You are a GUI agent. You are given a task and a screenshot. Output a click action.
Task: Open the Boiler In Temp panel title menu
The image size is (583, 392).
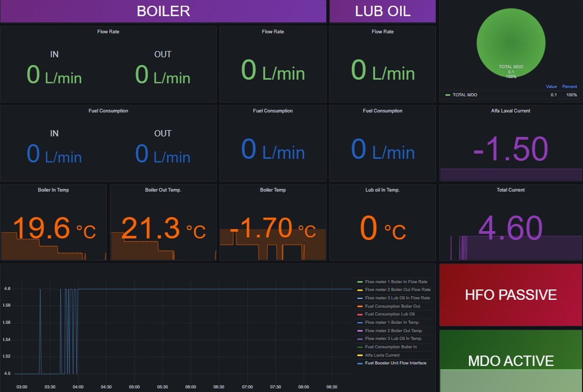pyautogui.click(x=53, y=190)
